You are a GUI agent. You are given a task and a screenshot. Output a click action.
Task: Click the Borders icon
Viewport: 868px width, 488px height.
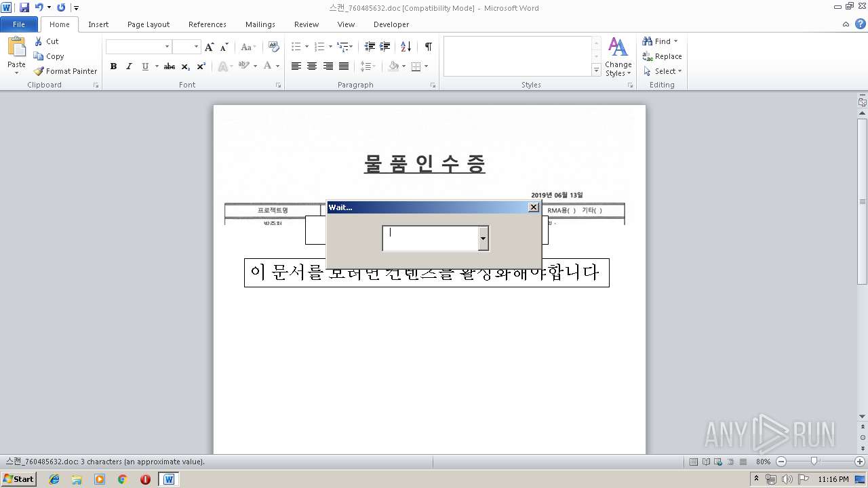click(x=416, y=66)
